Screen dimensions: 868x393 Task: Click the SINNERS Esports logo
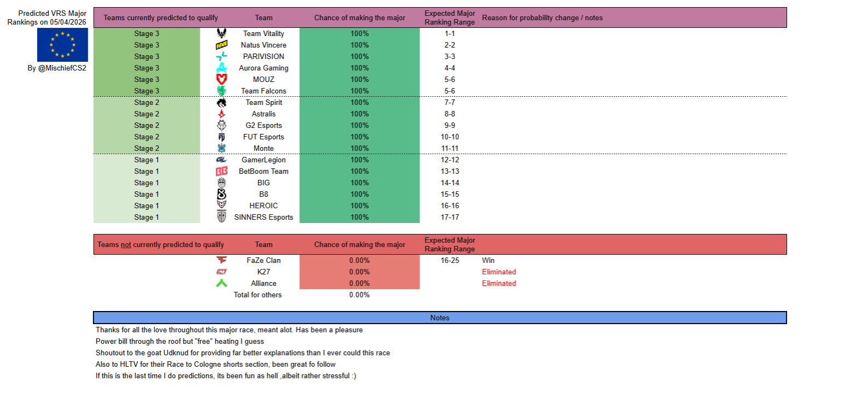point(222,217)
